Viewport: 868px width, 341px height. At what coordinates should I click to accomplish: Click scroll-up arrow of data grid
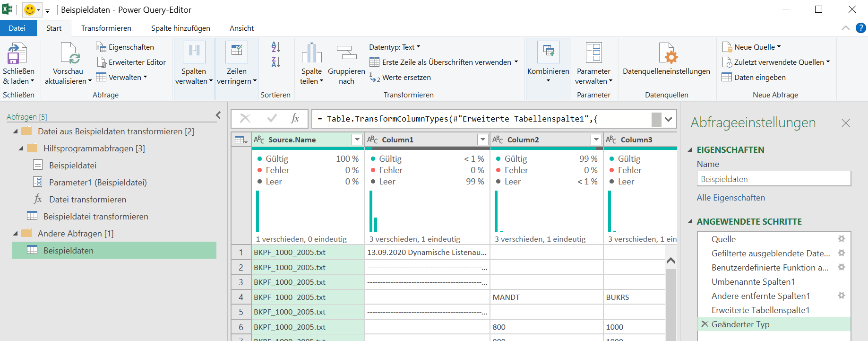coord(670,260)
